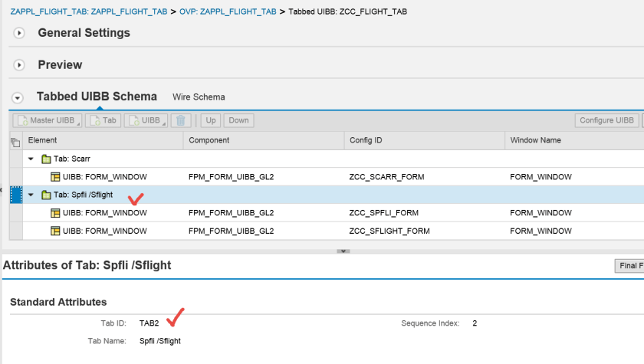This screenshot has height=364, width=644.
Task: Click the Master UIBB toolbar button
Action: 47,120
